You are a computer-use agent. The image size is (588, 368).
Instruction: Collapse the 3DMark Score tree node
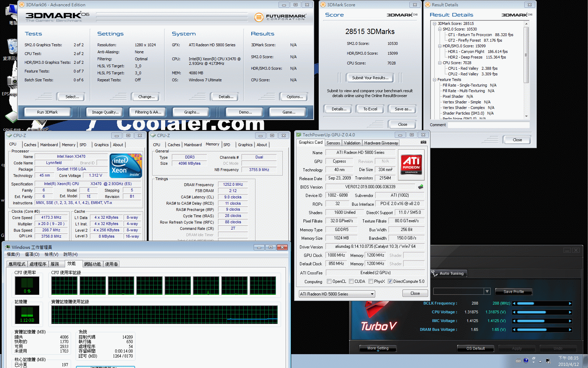pyautogui.click(x=434, y=23)
